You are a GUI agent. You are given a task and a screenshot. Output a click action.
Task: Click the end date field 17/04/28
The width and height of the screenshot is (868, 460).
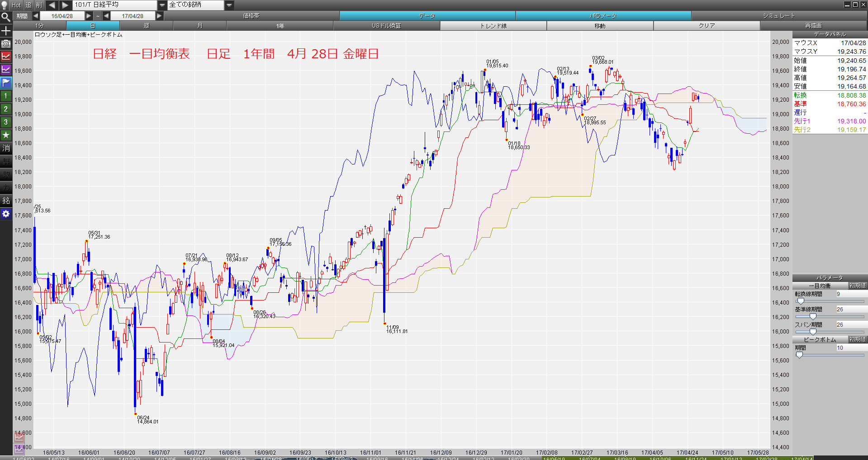(x=133, y=16)
